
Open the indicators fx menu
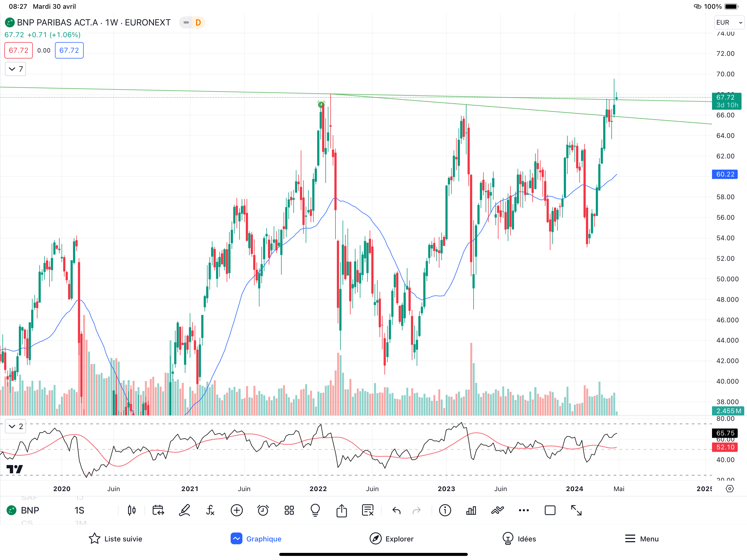(210, 510)
